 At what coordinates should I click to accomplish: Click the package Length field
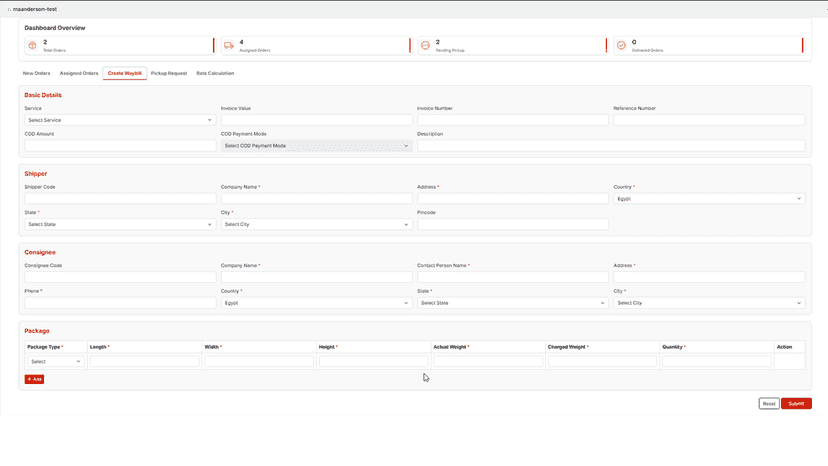tap(144, 362)
